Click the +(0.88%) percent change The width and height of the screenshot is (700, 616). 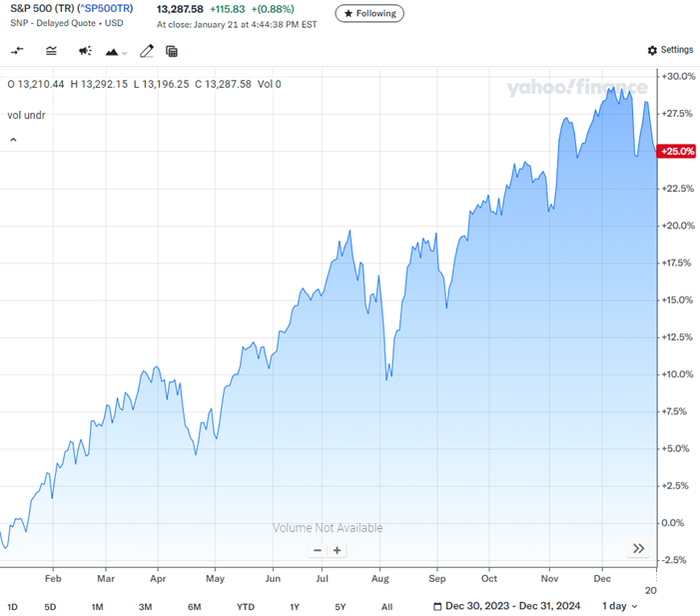[x=273, y=9]
